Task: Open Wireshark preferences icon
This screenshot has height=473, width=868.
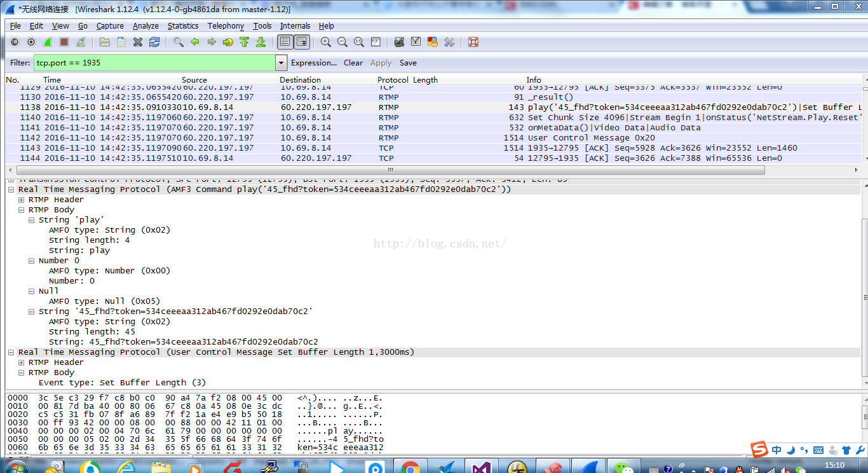Action: (449, 43)
